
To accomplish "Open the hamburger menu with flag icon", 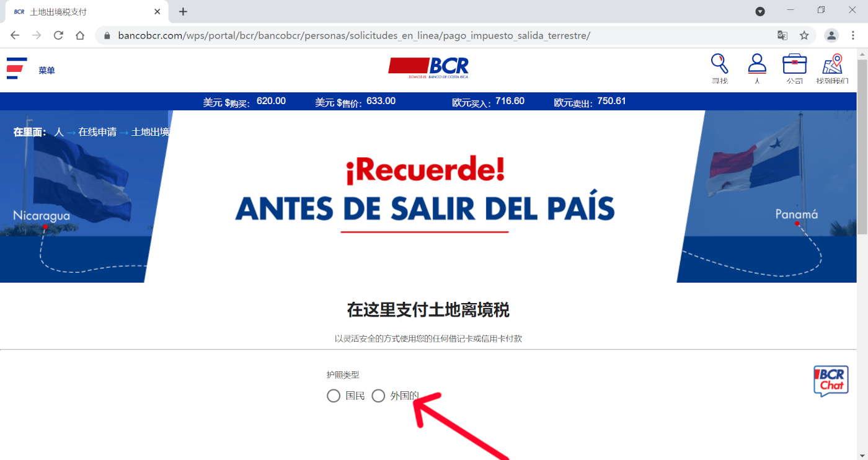I will [x=17, y=68].
